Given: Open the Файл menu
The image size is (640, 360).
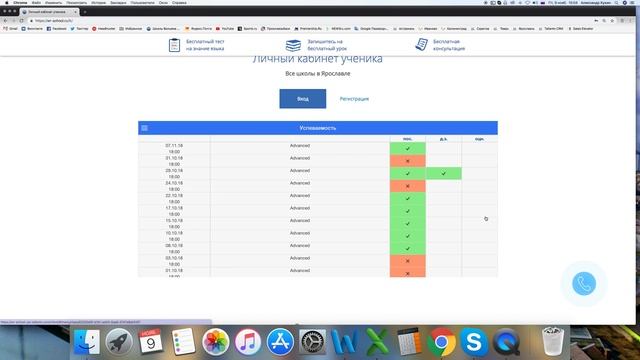Looking at the screenshot, I should (x=36, y=2).
